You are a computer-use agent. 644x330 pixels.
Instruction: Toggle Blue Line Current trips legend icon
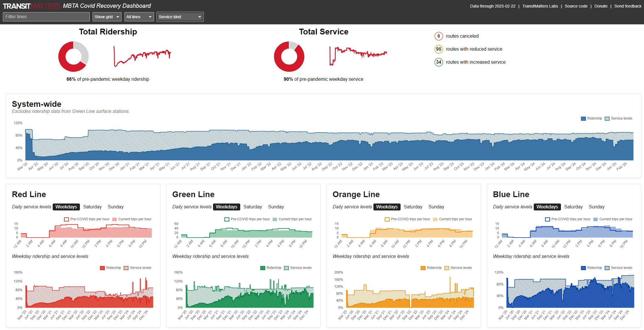[x=595, y=219]
